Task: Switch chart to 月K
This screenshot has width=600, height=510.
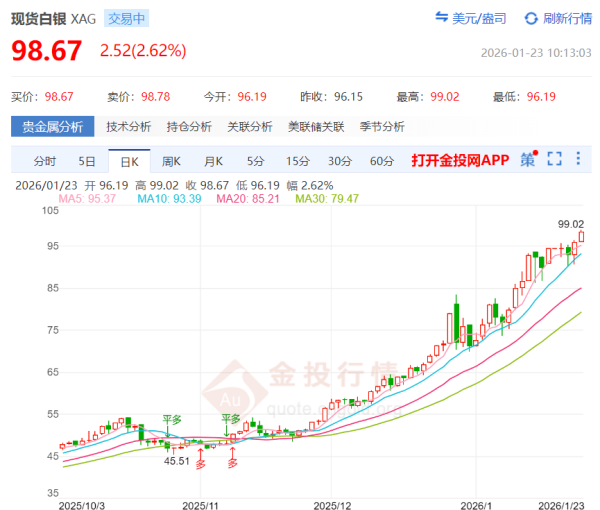Action: click(213, 161)
